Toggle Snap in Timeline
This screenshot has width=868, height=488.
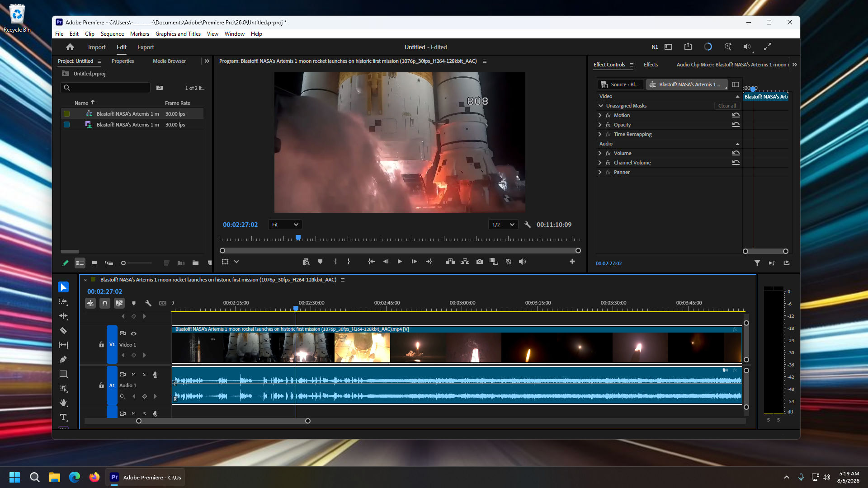tap(105, 303)
